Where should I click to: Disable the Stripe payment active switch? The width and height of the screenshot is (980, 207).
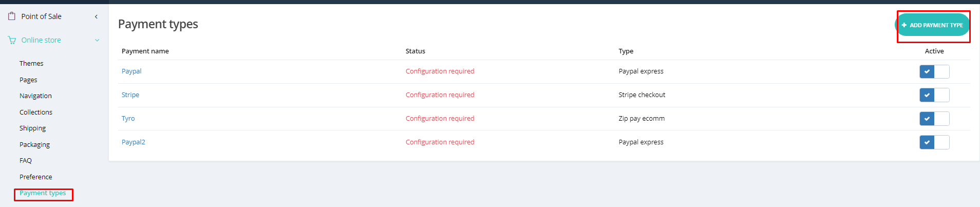[934, 95]
